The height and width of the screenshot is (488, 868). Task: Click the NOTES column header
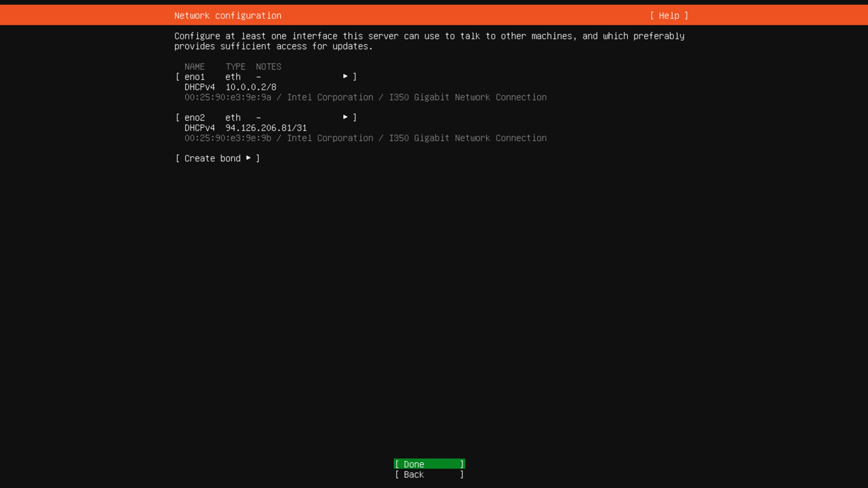[x=269, y=67]
